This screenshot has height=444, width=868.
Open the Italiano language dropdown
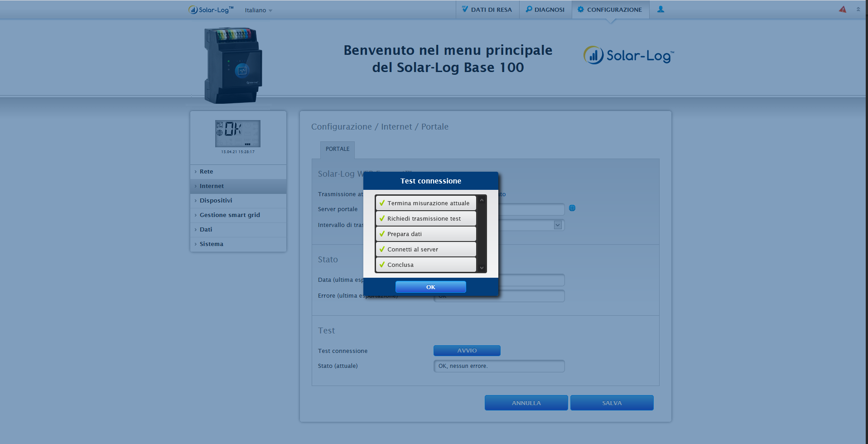click(258, 10)
